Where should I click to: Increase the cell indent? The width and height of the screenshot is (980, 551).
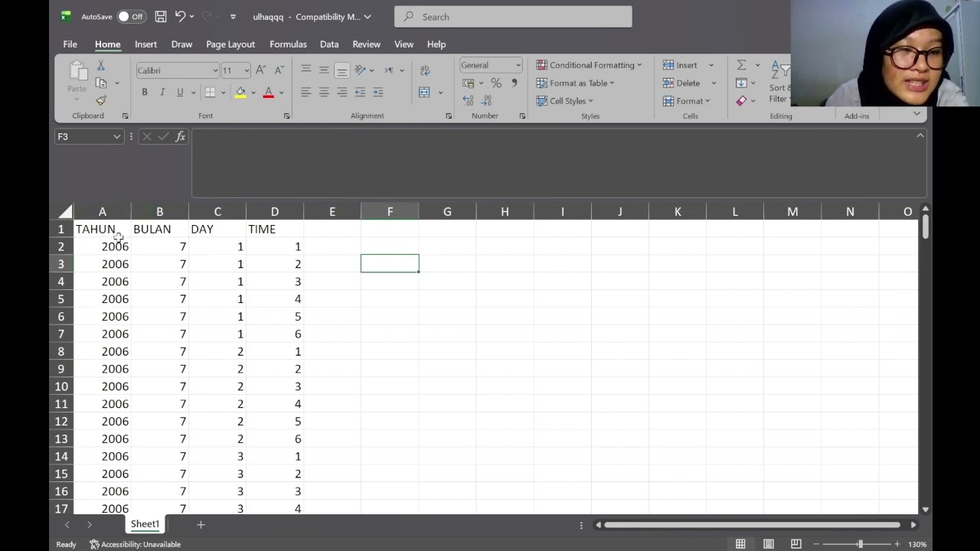coord(377,92)
